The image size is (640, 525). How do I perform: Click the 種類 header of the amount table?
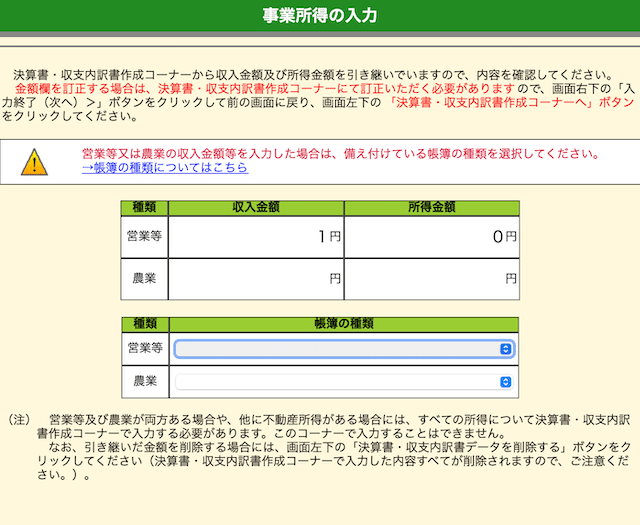(x=144, y=207)
